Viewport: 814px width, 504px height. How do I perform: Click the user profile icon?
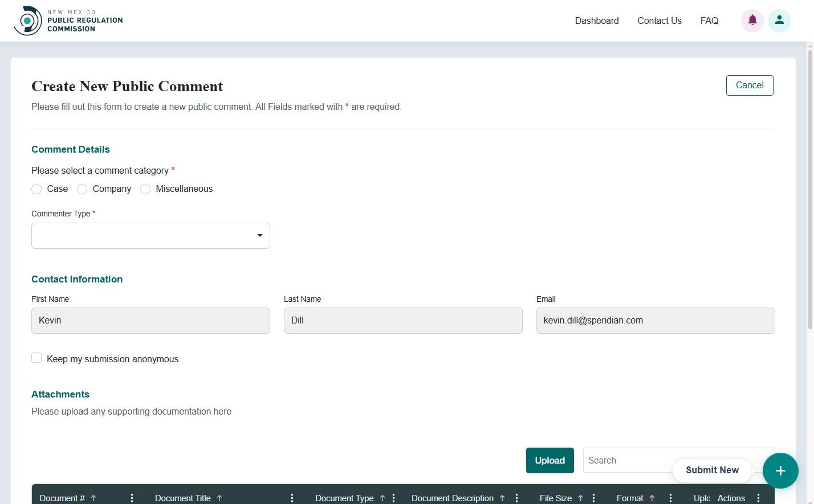[779, 20]
